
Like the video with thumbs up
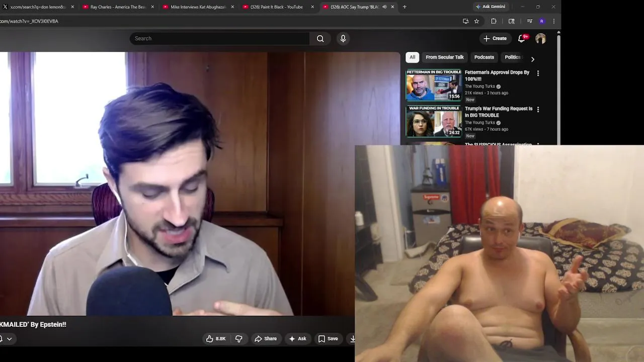click(x=215, y=339)
